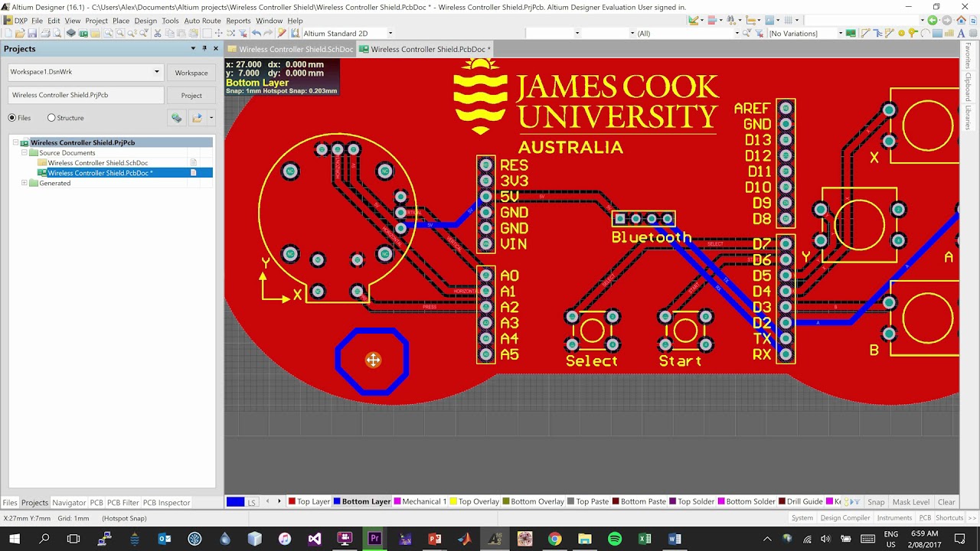
Task: Click the green Back navigation arrow
Action: (x=932, y=20)
